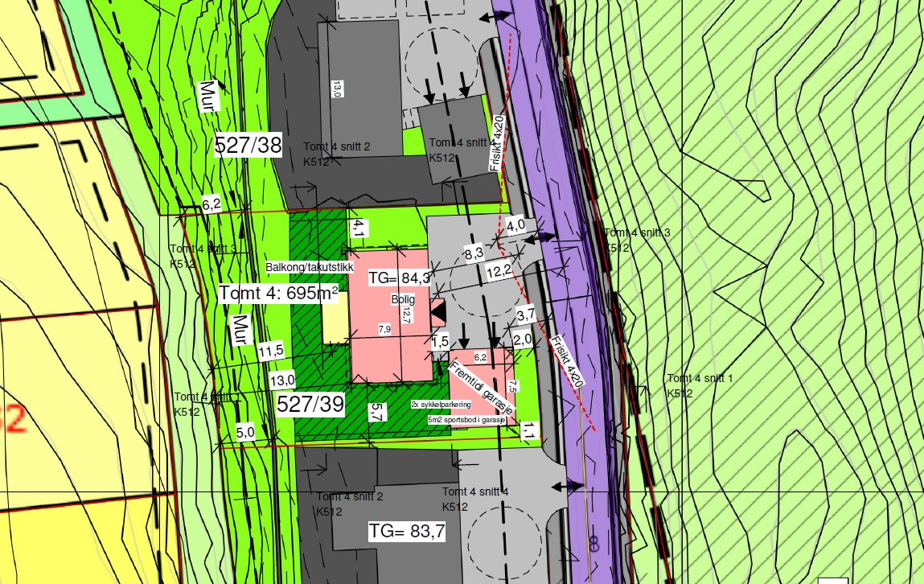Screen dimensions: 924x584
Task: Click the 'Tomt 4: 695m²' plot label
Action: tap(278, 294)
